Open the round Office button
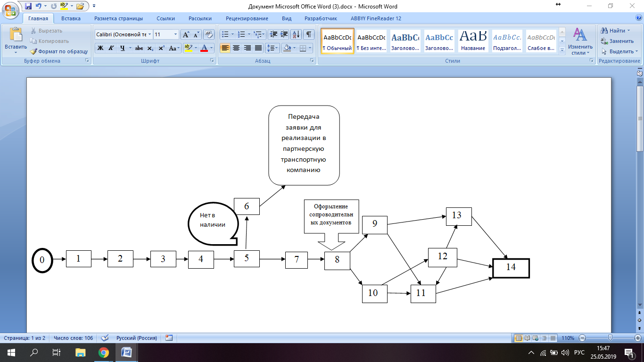Screen dimensions: 644x362 tap(10, 10)
